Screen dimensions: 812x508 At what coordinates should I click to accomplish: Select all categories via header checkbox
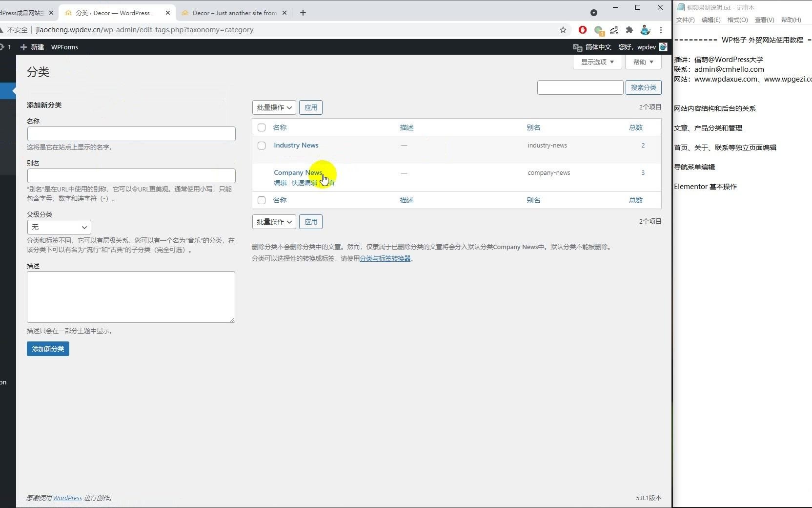[x=262, y=127]
